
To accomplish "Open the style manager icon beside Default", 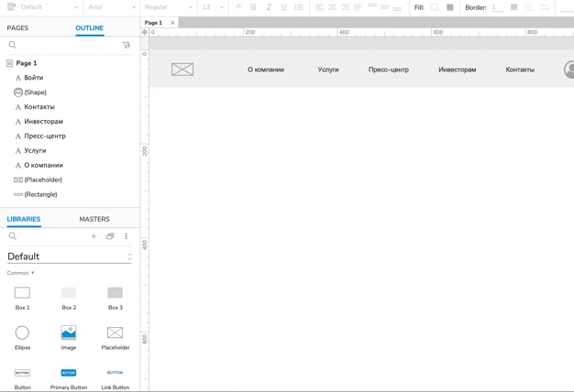I will pos(11,7).
